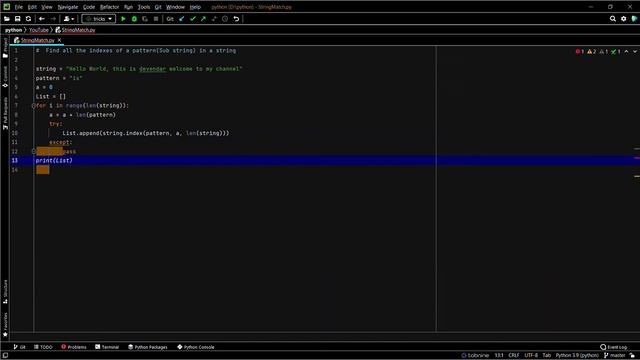Open the Navigate menu
Screen dimensions: 640x360
68,7
